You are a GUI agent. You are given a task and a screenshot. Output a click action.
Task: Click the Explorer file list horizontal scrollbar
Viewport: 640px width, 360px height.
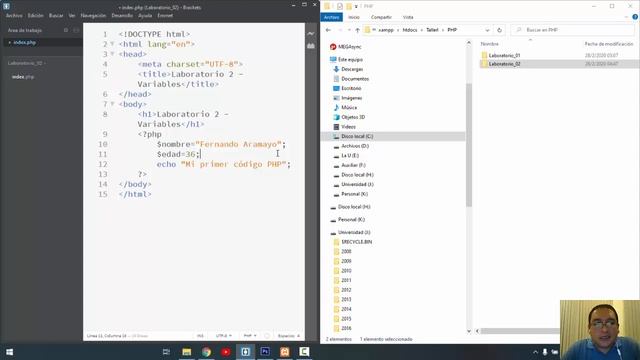pyautogui.click(x=519, y=331)
